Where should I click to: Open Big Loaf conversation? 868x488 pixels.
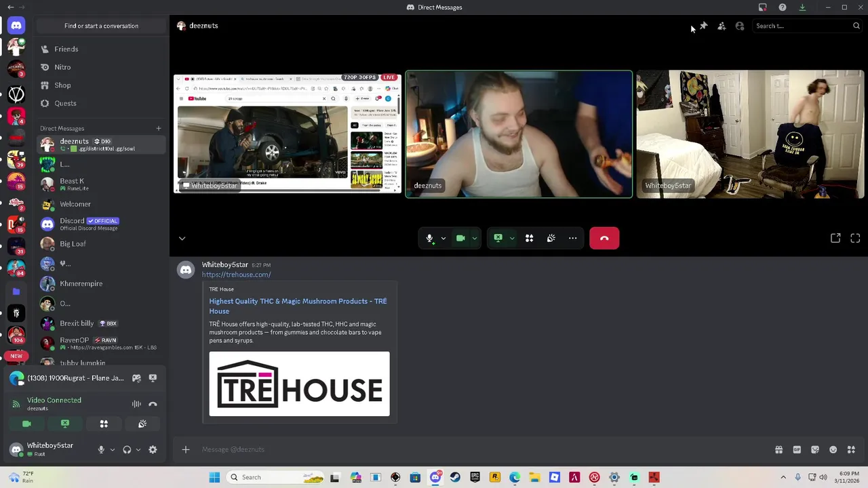[101, 244]
